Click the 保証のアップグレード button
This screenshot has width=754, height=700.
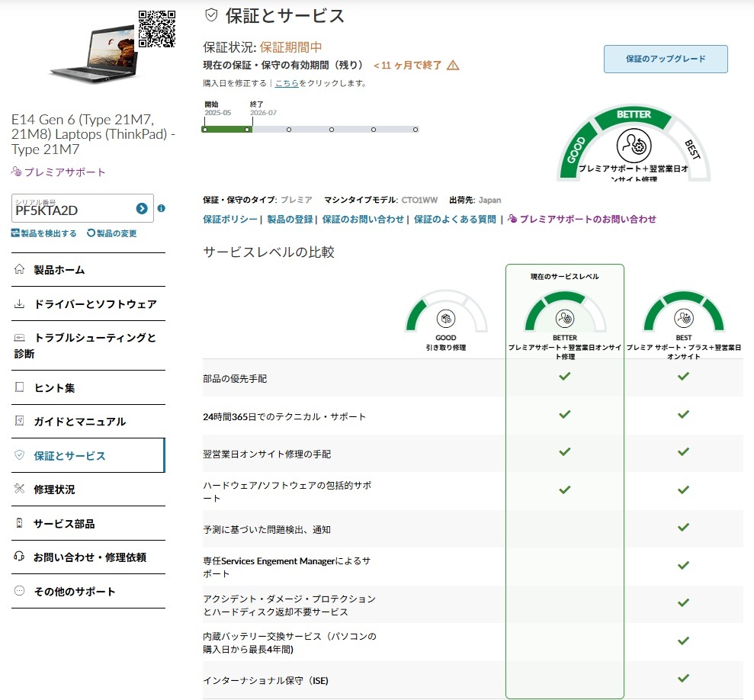pos(665,59)
